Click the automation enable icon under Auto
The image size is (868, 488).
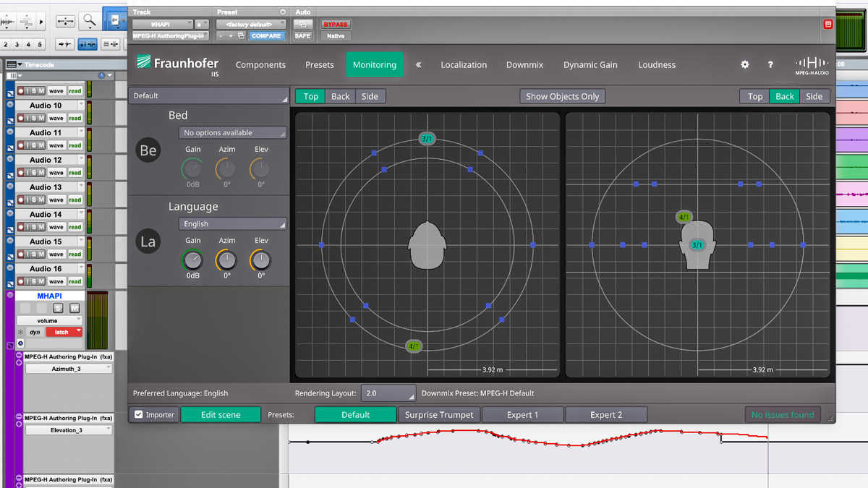[302, 24]
